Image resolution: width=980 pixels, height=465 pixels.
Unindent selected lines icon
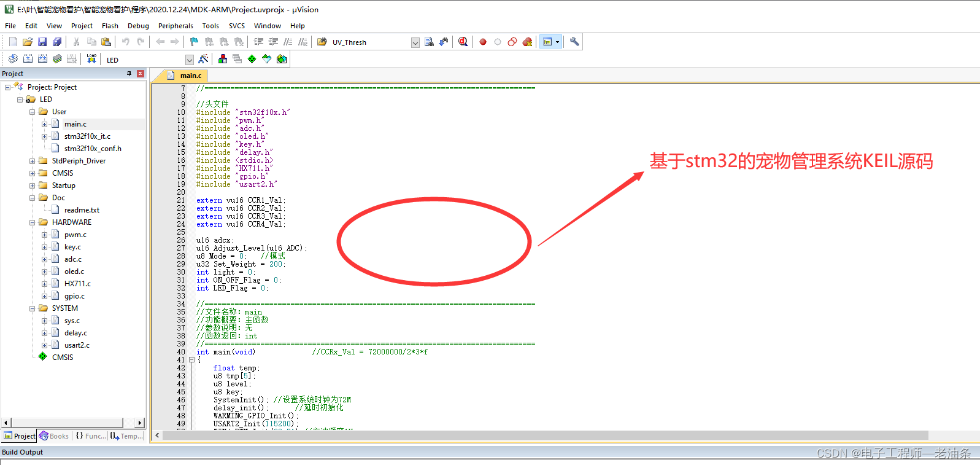(273, 42)
